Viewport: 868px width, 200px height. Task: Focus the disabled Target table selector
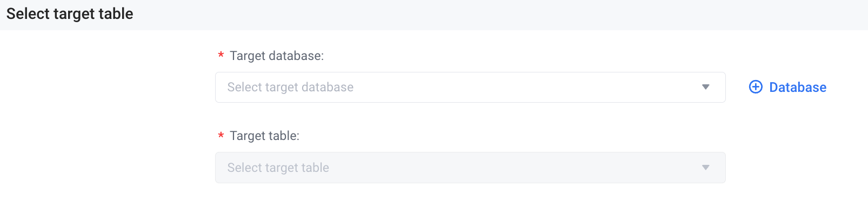470,168
